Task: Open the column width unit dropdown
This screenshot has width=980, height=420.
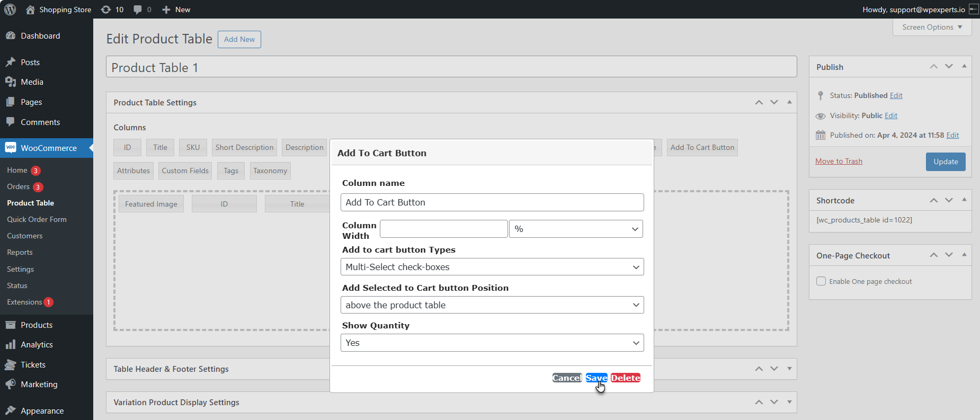Action: pos(576,229)
